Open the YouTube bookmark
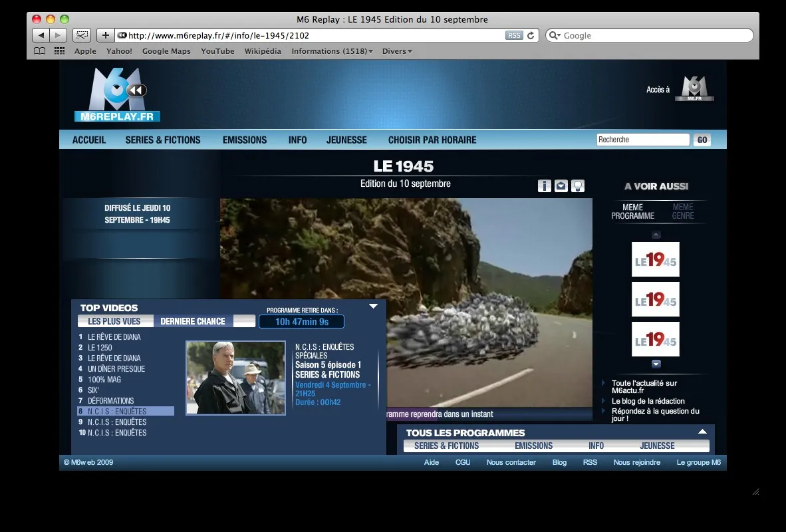This screenshot has width=786, height=532. (x=217, y=51)
